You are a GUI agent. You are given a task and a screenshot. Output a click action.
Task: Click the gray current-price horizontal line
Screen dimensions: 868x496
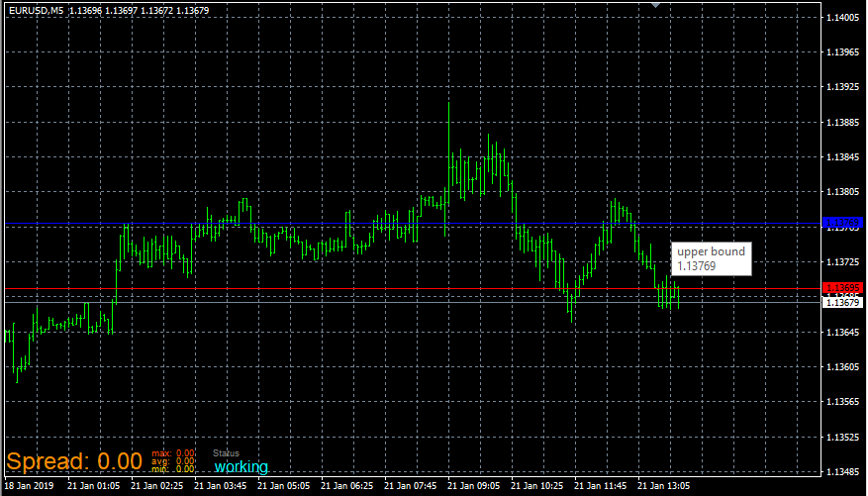click(413, 302)
